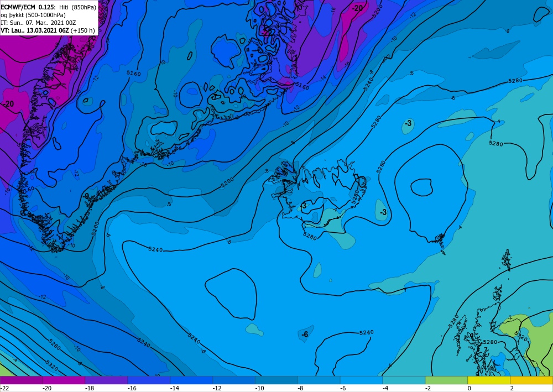Image resolution: width=553 pixels, height=392 pixels.
Task: Click the header line 'ECMWF/ECM 0.125: Hiti (850hPa)'
Action: (x=48, y=7)
